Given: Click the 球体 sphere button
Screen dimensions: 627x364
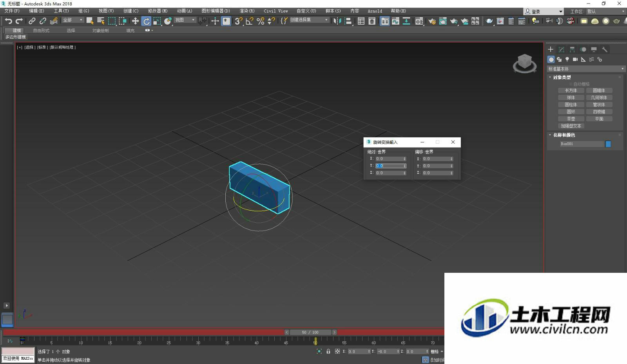Looking at the screenshot, I should tap(571, 97).
